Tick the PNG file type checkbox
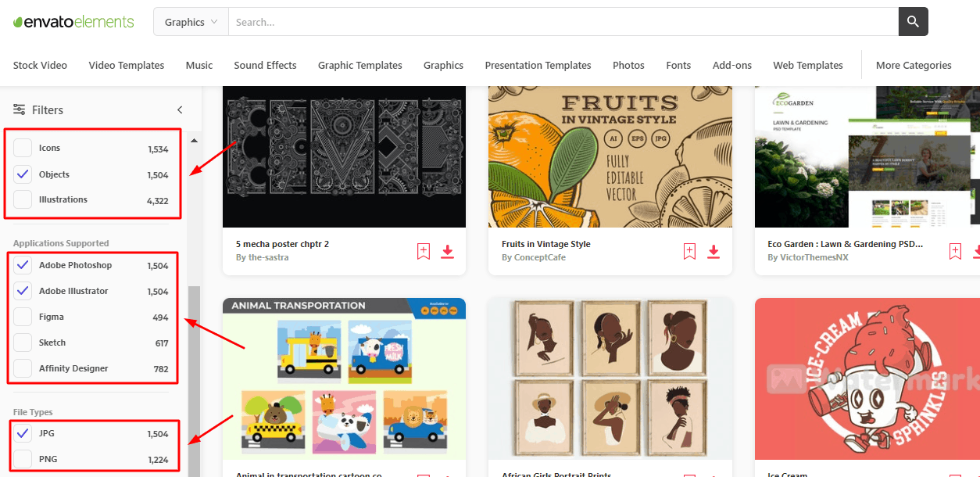980x477 pixels. point(23,459)
